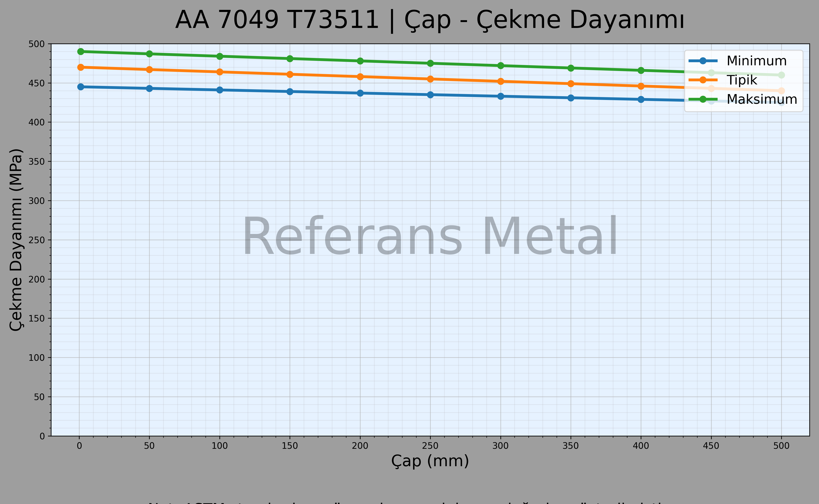Click the green Maksimum data point at 250 mm
This screenshot has height=504, width=819.
point(430,63)
